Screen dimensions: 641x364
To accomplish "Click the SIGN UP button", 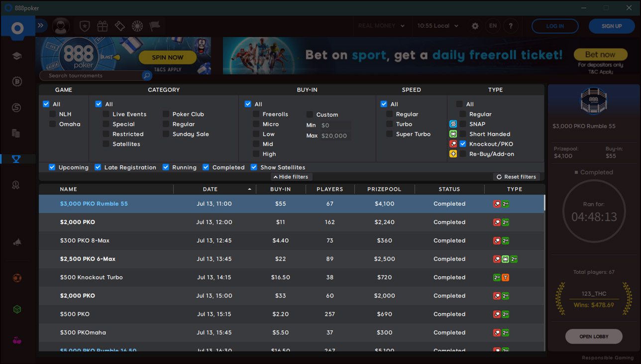I will click(612, 26).
